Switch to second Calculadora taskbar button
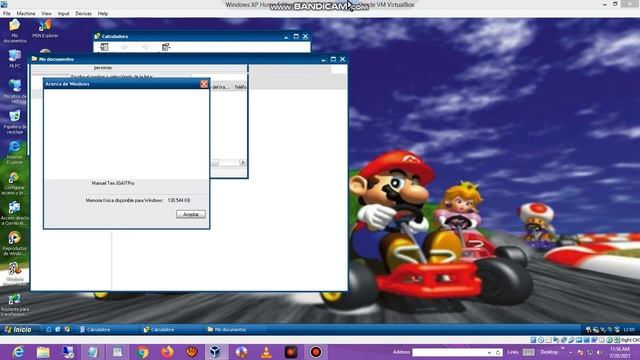 tap(171, 329)
